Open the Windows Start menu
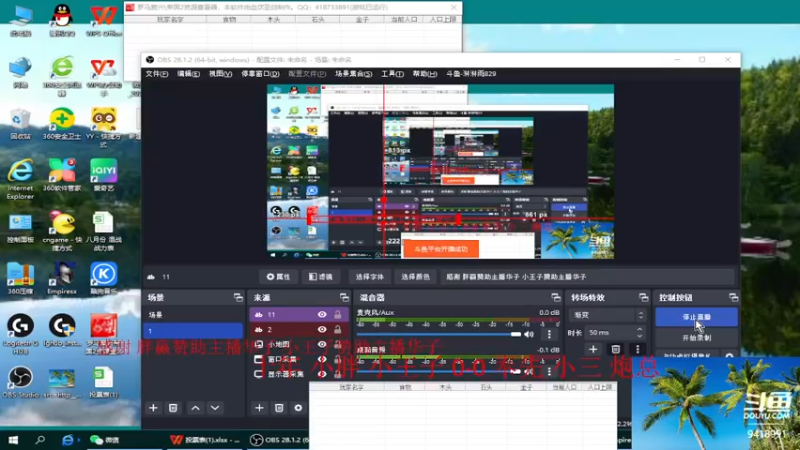 click(13, 440)
